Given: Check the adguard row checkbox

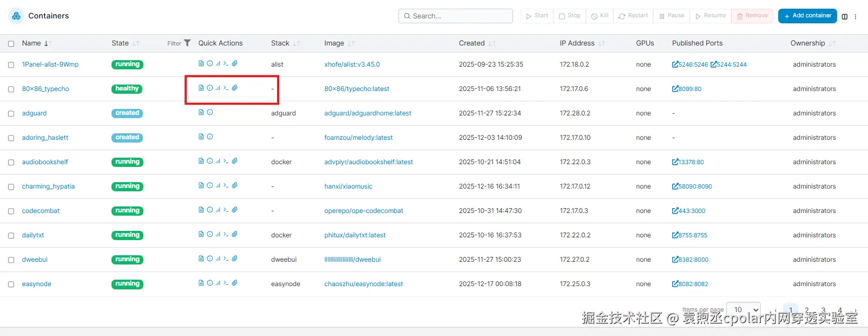Looking at the screenshot, I should point(11,113).
